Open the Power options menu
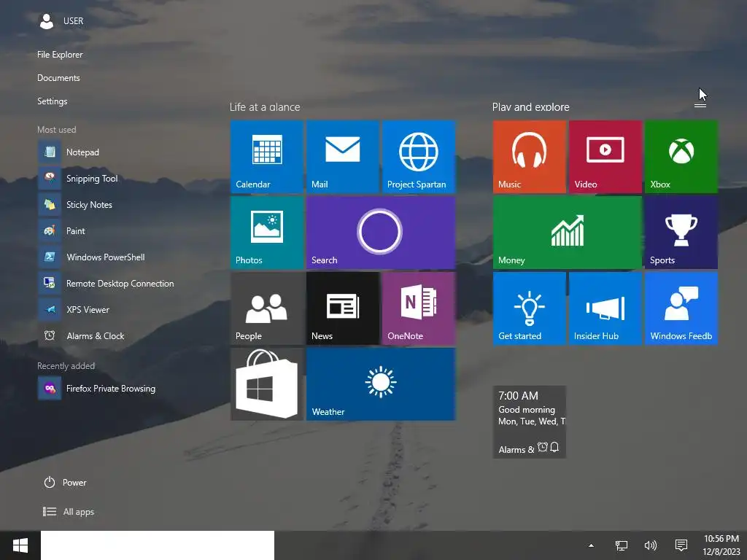The image size is (747, 560). click(x=65, y=483)
